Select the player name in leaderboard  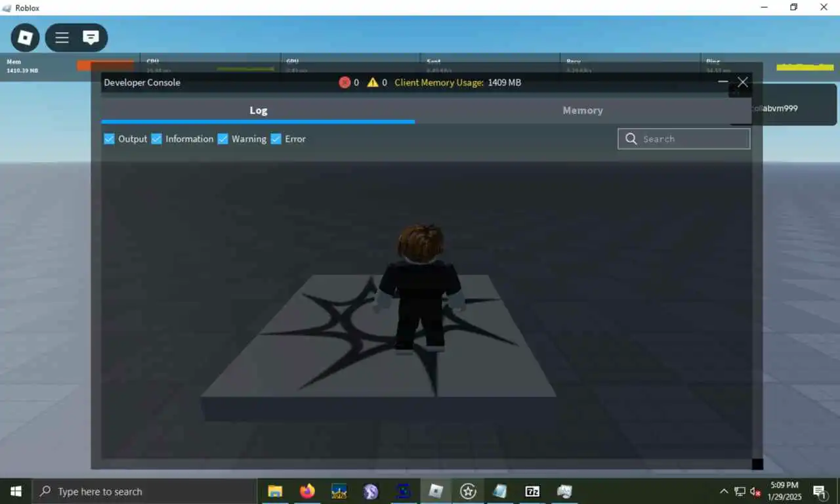click(774, 108)
